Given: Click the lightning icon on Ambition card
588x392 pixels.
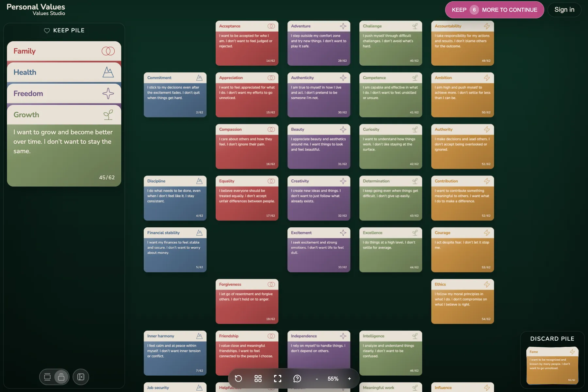Looking at the screenshot, I should [487, 78].
